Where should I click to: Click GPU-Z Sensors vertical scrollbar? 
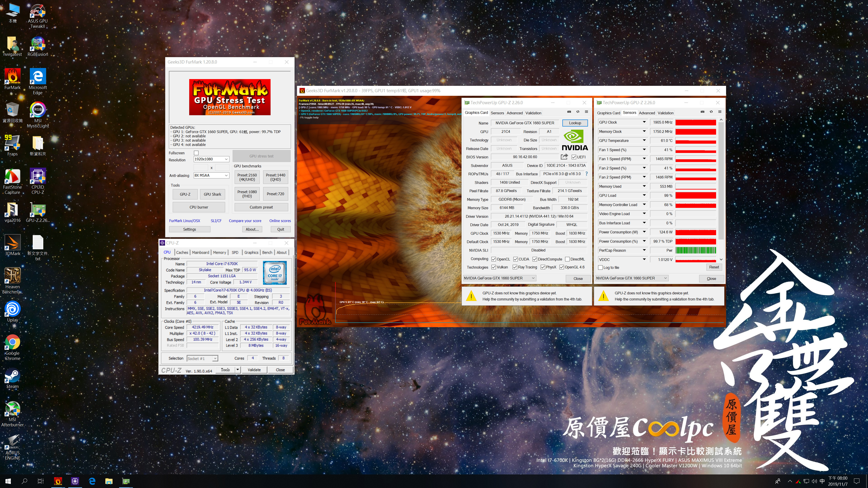pos(721,180)
